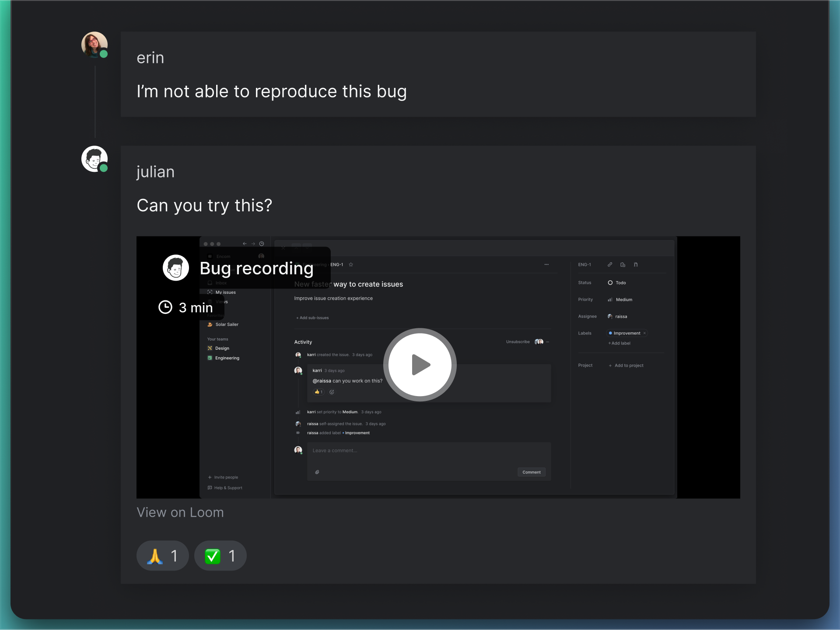Screen dimensions: 840x630
Task: Click the attachment paperclip icon
Action: point(317,472)
